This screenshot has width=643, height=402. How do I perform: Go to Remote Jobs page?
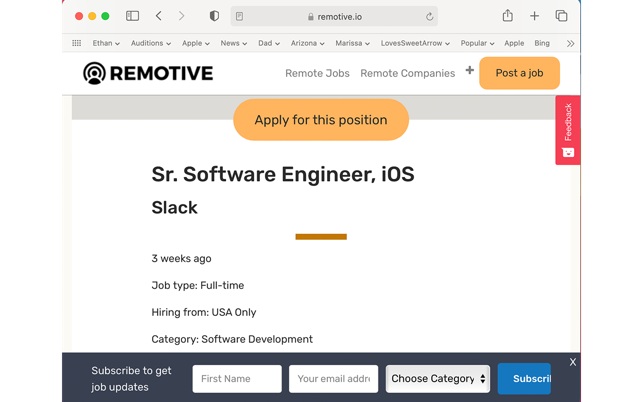tap(317, 73)
